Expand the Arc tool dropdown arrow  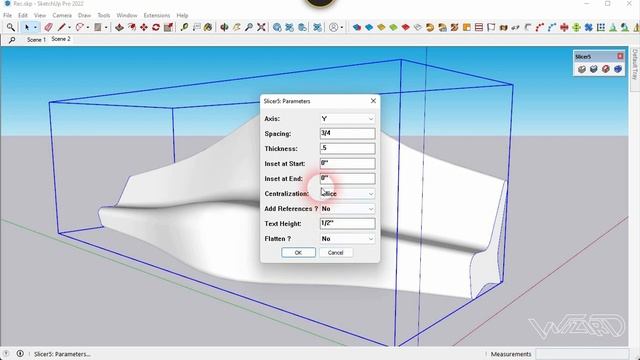(88, 28)
